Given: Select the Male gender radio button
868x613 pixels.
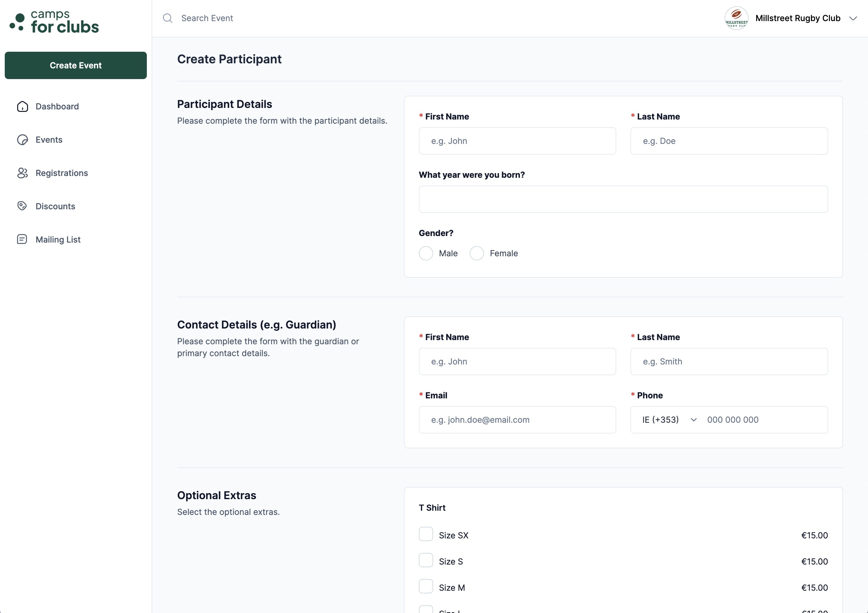Looking at the screenshot, I should point(426,253).
